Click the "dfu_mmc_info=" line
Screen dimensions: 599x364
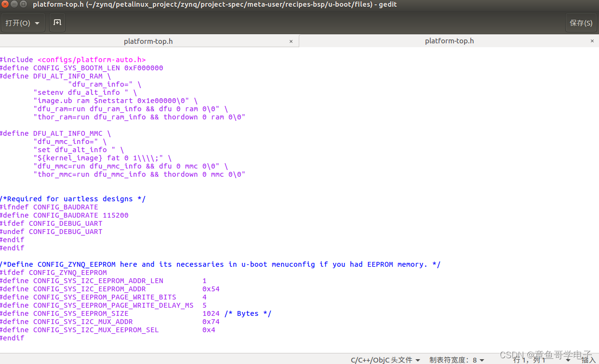coord(70,142)
